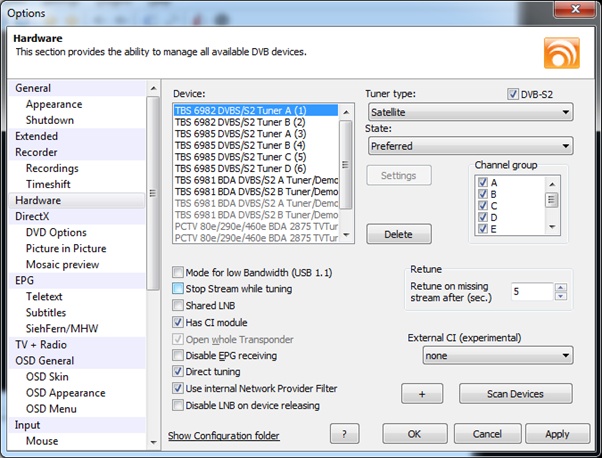
Task: Toggle the DVB-S2 checkbox
Action: pyautogui.click(x=513, y=94)
